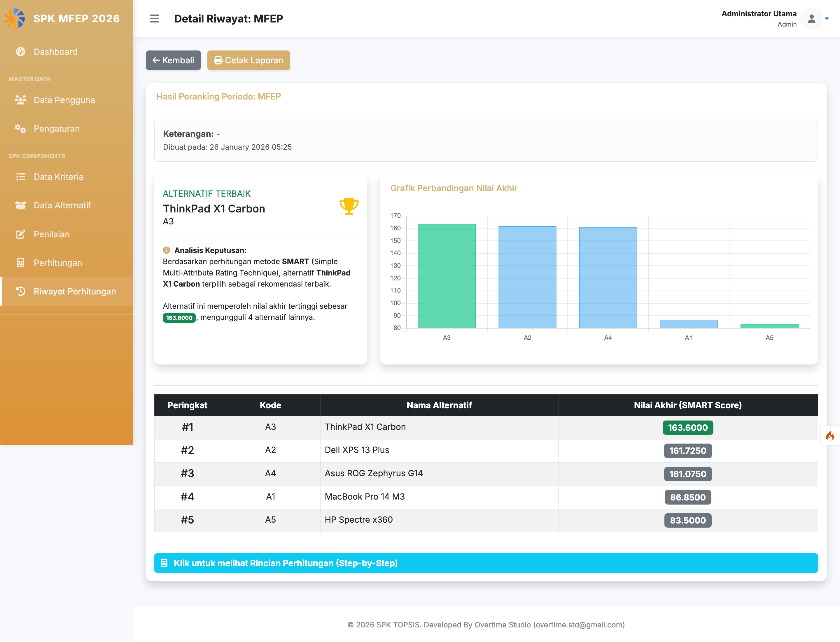Click the Dell XPS 13 Plus cell
The image size is (840, 642).
click(x=439, y=451)
